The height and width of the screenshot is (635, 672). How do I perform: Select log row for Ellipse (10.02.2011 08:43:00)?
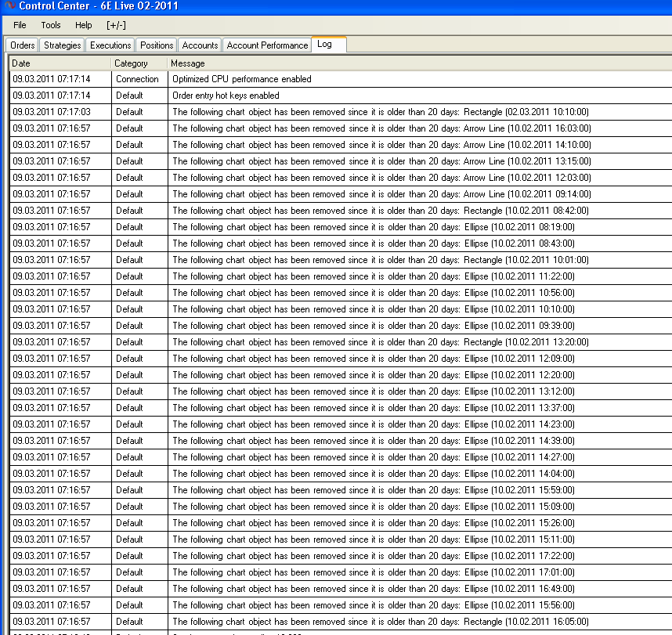click(x=341, y=244)
